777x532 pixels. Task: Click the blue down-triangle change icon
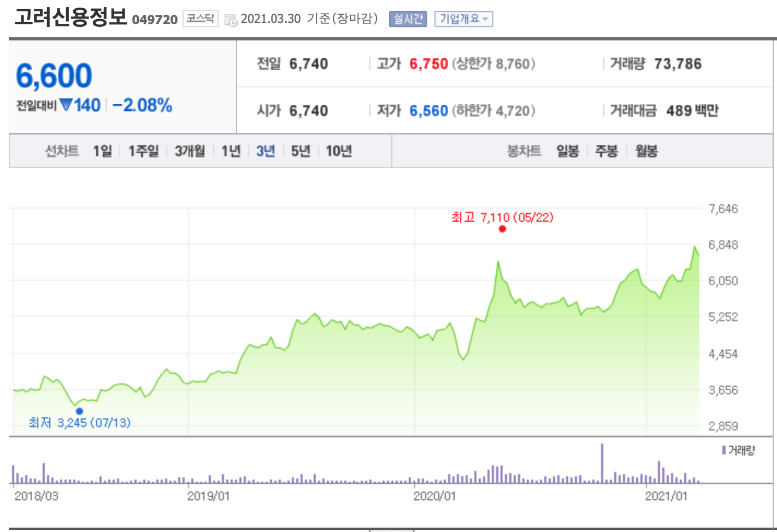pyautogui.click(x=66, y=105)
